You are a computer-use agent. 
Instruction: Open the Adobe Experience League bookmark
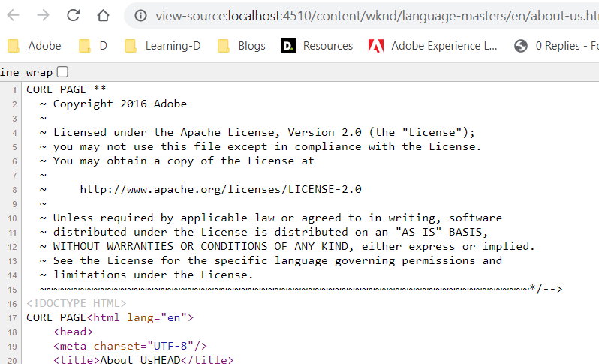[x=433, y=46]
